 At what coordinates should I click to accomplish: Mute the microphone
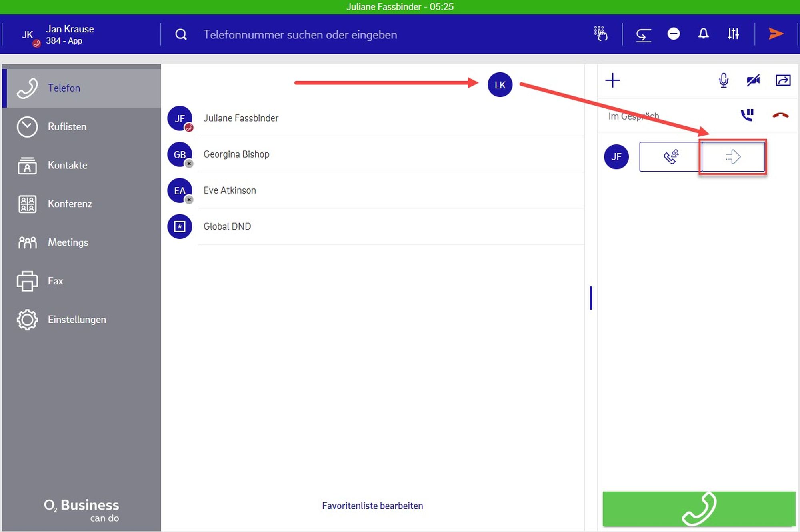(x=723, y=80)
